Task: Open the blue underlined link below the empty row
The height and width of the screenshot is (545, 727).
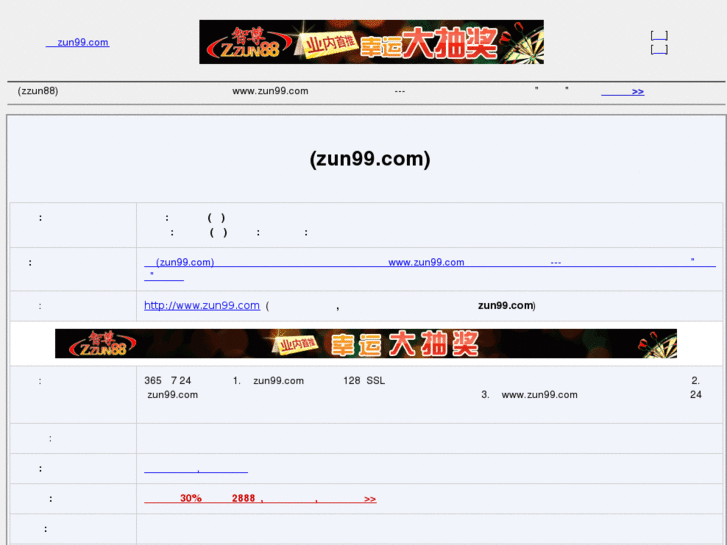Action: (x=196, y=469)
